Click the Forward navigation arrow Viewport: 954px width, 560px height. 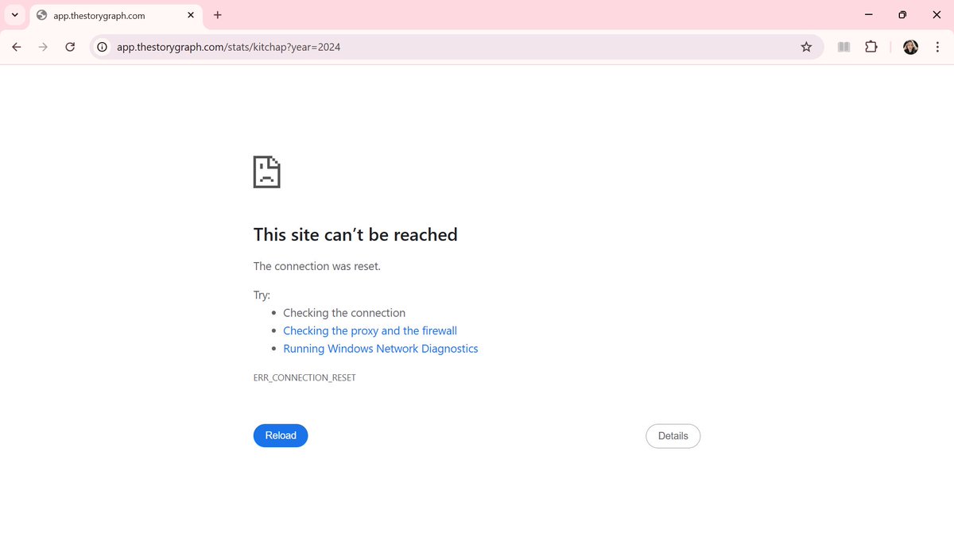pyautogui.click(x=43, y=47)
